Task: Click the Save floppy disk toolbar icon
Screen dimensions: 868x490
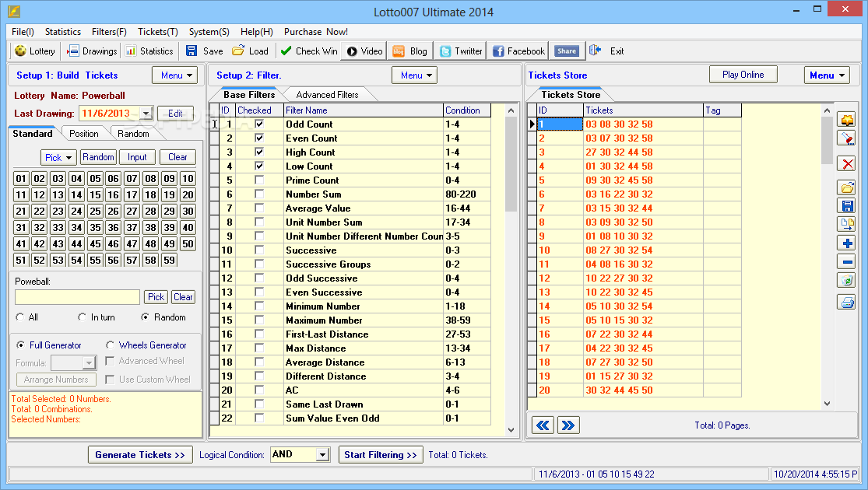Action: [192, 51]
